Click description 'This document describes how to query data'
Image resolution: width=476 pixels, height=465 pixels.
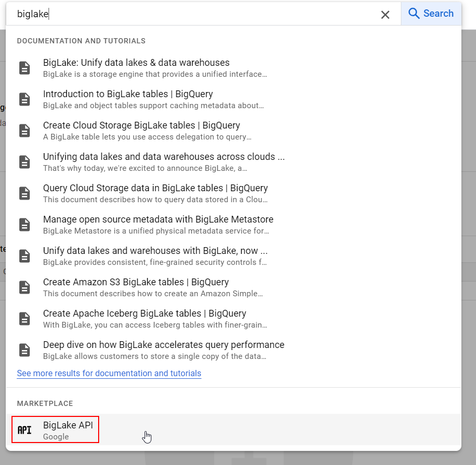click(156, 200)
